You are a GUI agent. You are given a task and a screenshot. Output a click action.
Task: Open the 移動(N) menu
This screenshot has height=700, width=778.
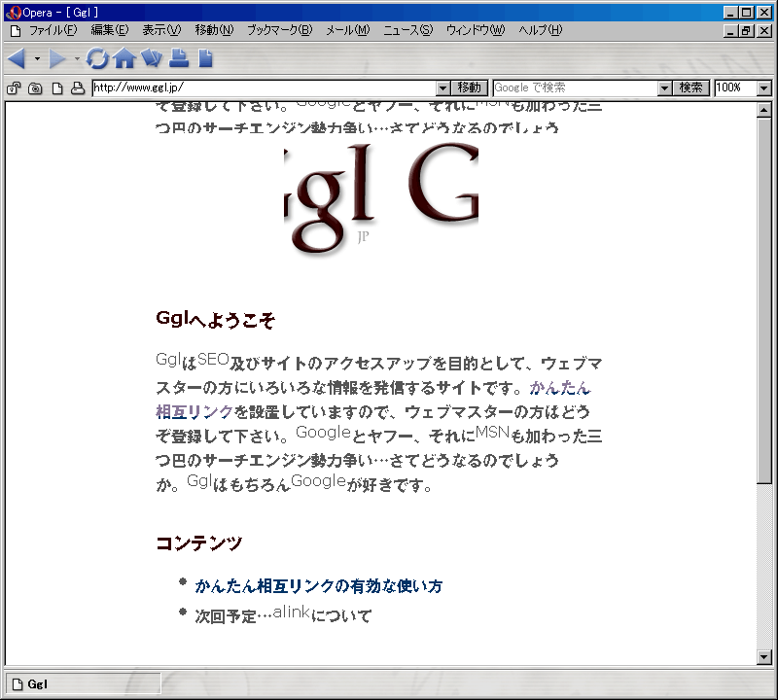[x=214, y=30]
